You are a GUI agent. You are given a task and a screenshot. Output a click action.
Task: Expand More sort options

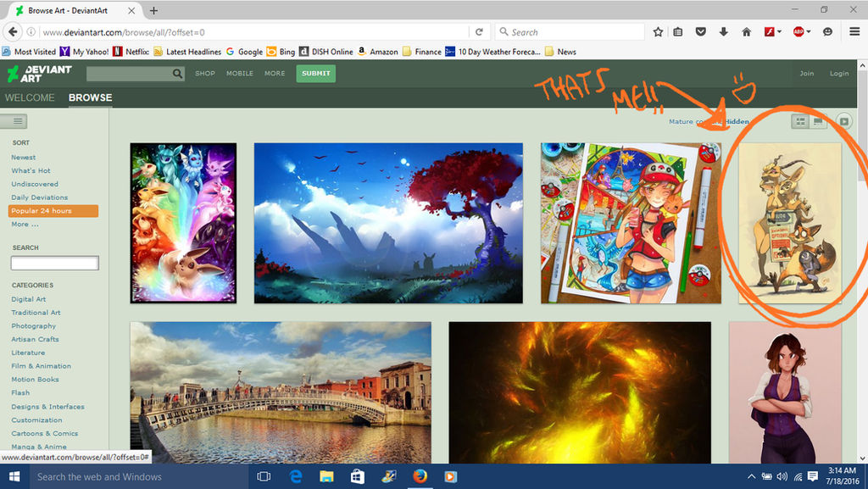[25, 224]
